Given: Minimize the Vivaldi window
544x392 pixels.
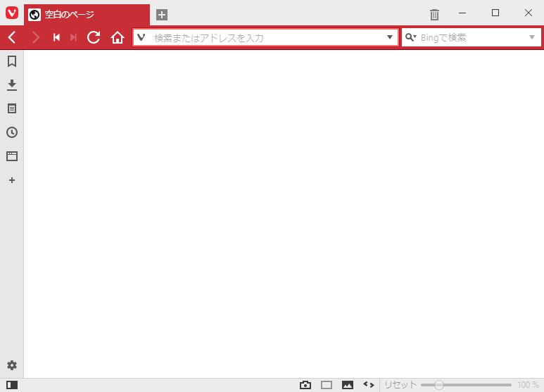Looking at the screenshot, I should (462, 13).
